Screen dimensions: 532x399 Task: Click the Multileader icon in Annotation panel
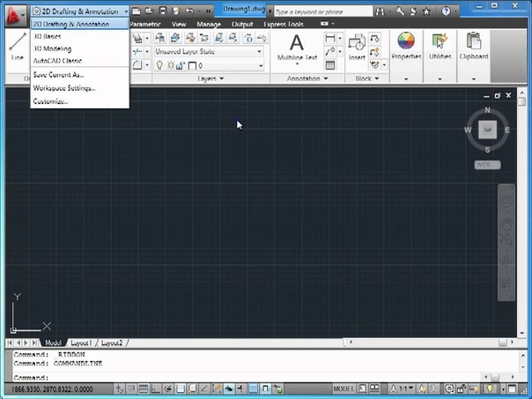pyautogui.click(x=329, y=52)
